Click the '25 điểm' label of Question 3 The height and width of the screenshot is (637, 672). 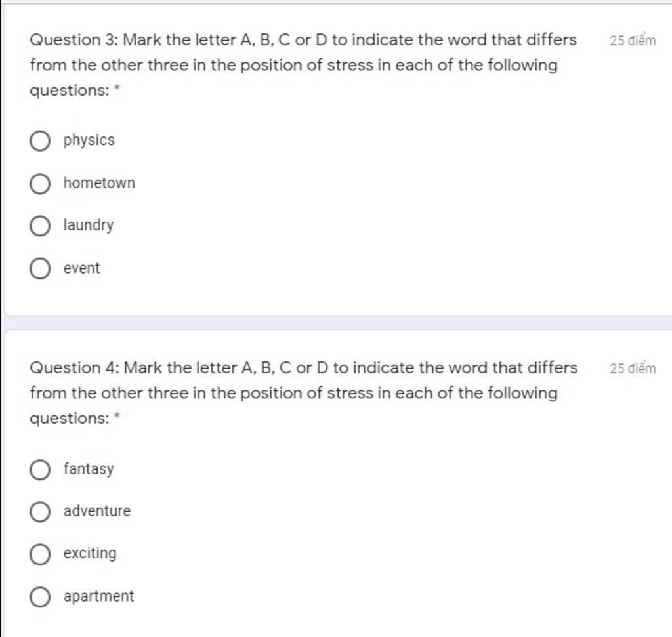point(633,40)
